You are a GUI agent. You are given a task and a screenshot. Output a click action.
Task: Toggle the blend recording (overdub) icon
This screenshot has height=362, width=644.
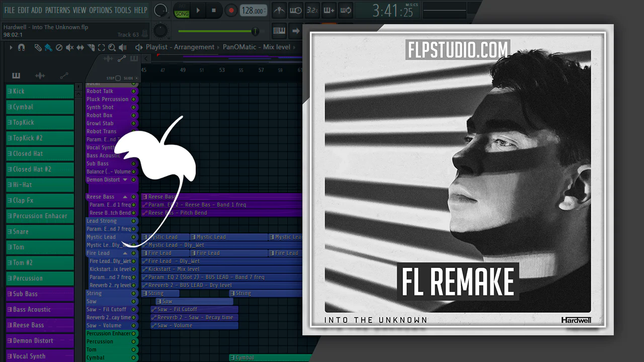click(x=329, y=10)
